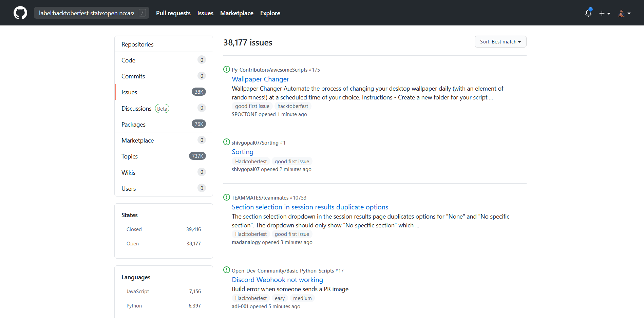Open SPOCTONE author profile
The width and height of the screenshot is (644, 318).
pyautogui.click(x=244, y=114)
